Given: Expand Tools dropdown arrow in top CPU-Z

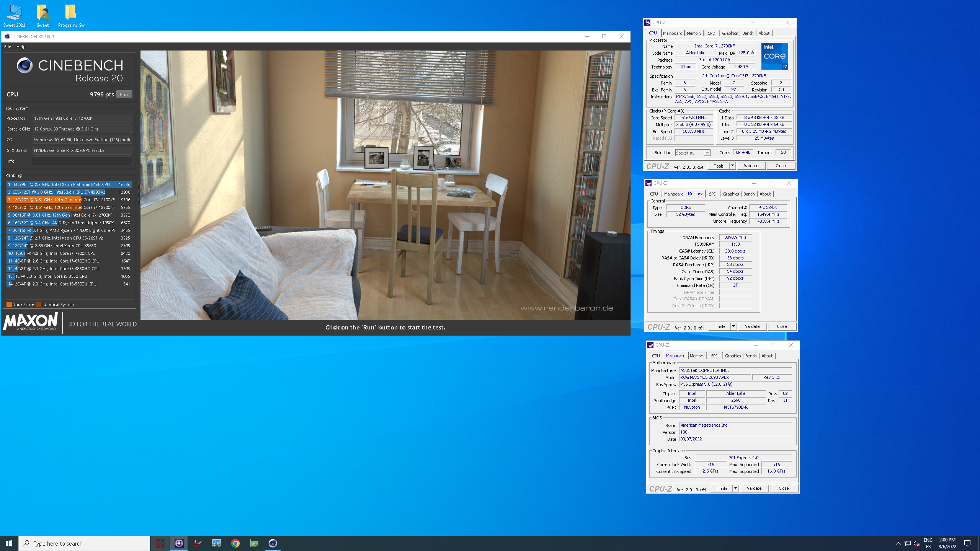Looking at the screenshot, I should 732,166.
